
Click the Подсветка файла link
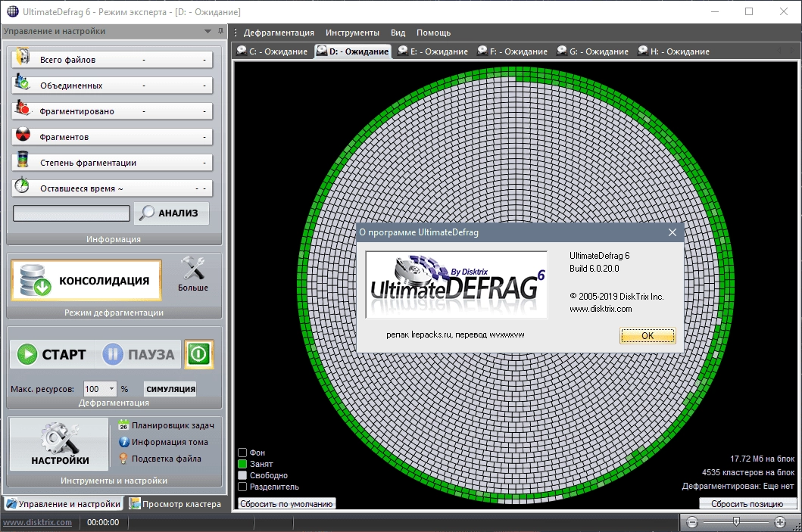(166, 459)
